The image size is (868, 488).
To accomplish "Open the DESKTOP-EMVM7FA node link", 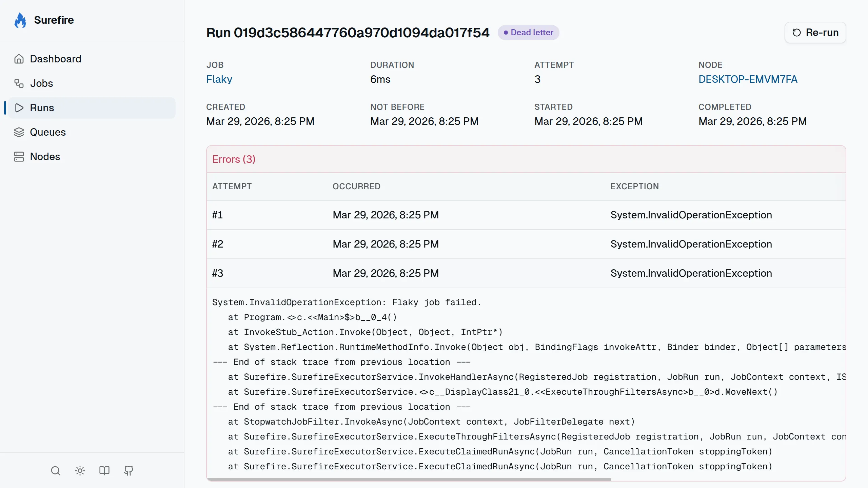I will [x=748, y=79].
